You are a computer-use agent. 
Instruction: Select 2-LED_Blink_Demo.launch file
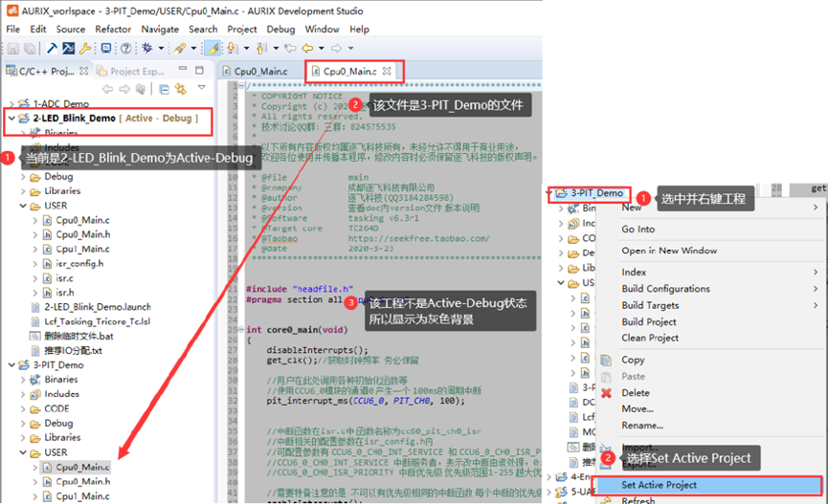[x=98, y=307]
